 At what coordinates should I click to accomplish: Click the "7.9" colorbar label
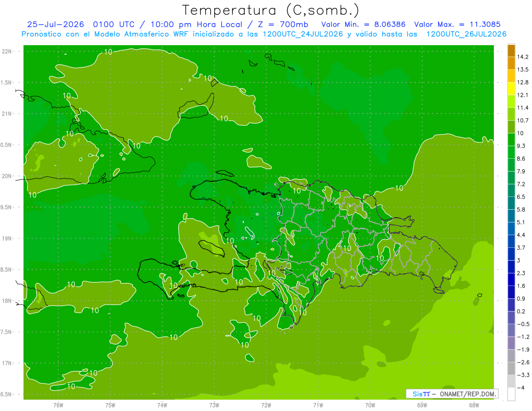[521, 172]
